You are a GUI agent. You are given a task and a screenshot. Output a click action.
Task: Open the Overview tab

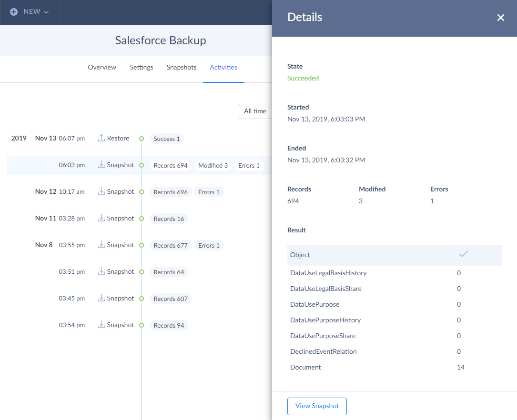click(102, 67)
